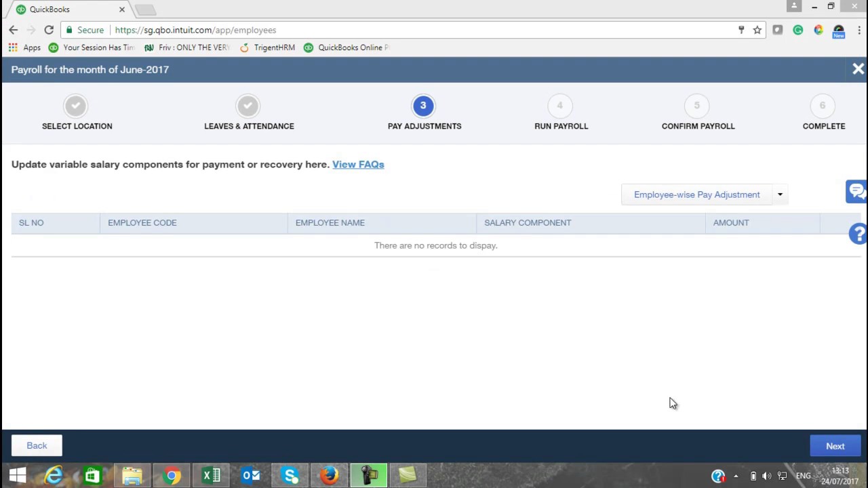Open a new browser tab

(x=145, y=9)
